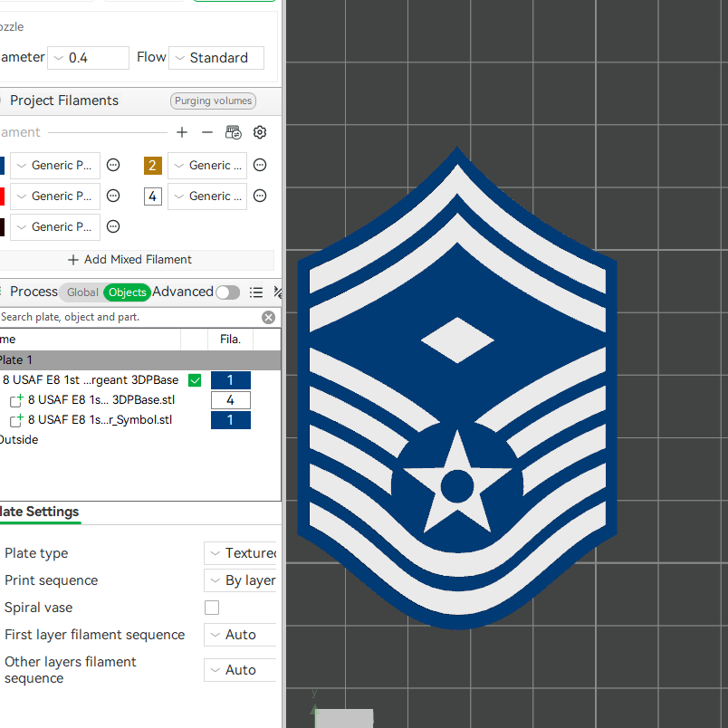Click part icon of Symbol.stl row
The height and width of the screenshot is (728, 728).
point(16,420)
